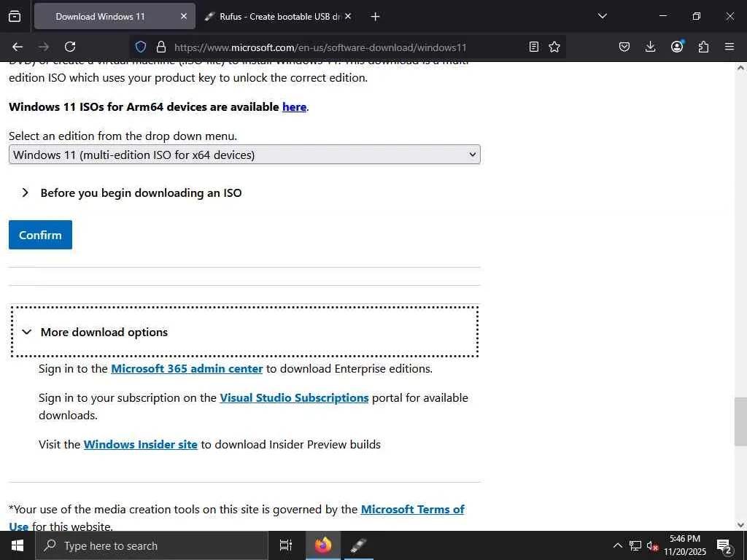
Task: Click the muted volume tray icon
Action: coord(652,545)
